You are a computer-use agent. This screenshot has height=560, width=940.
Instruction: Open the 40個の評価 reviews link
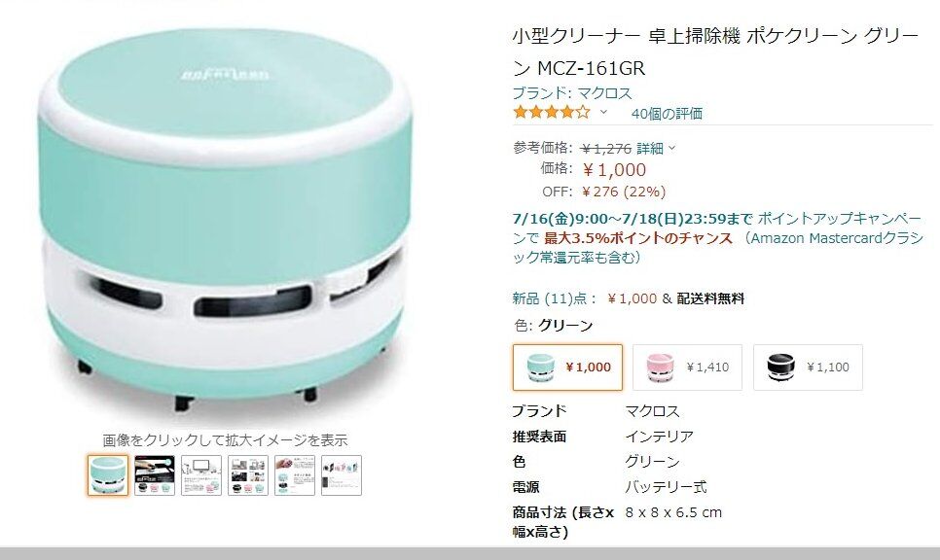(667, 113)
